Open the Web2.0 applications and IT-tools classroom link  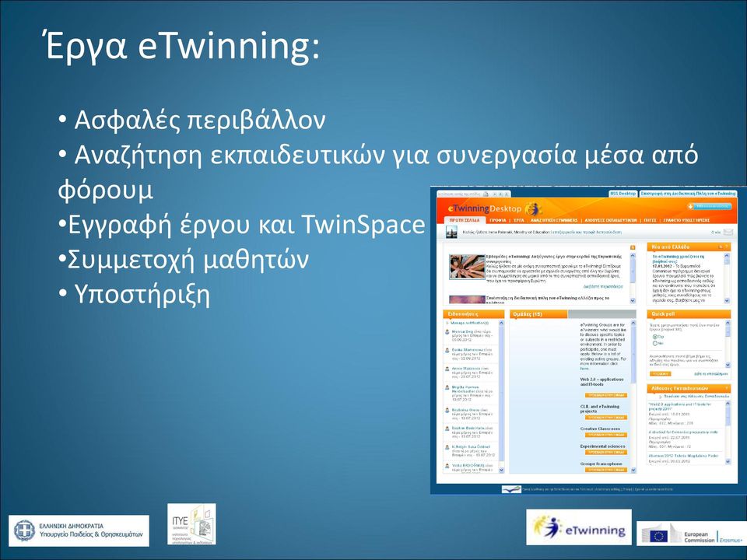tap(680, 406)
